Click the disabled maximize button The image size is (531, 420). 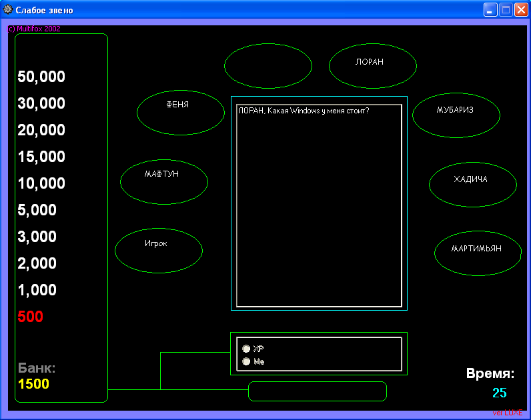click(x=506, y=10)
